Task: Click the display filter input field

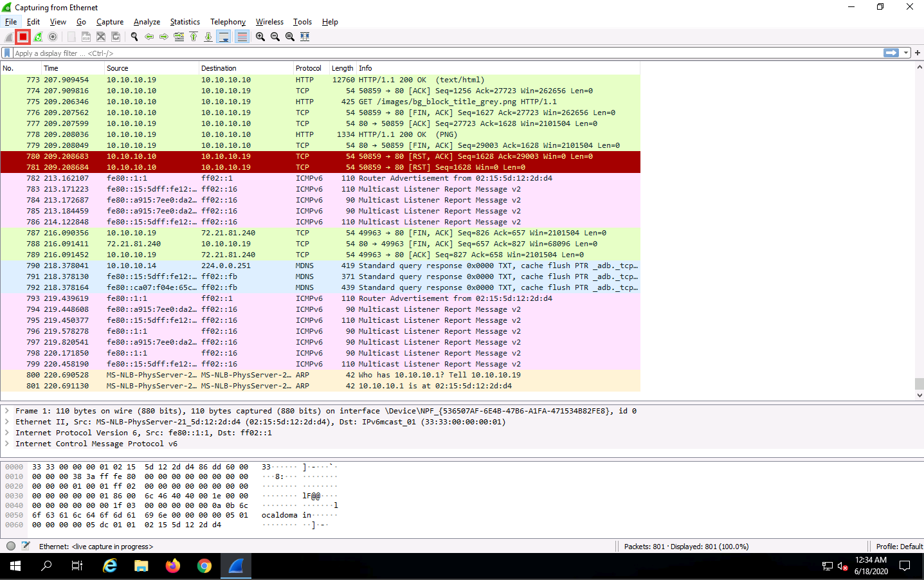Action: (x=447, y=53)
